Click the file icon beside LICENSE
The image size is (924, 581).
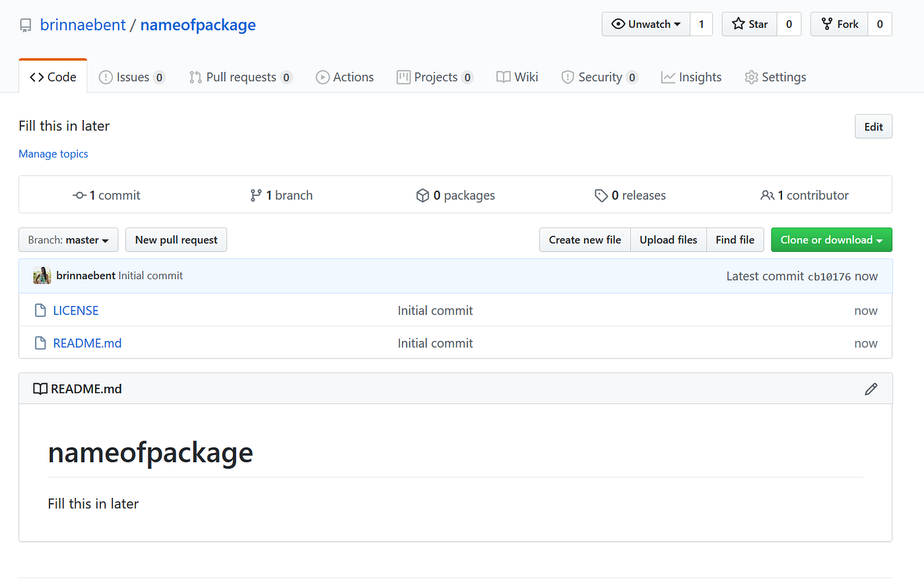point(41,310)
